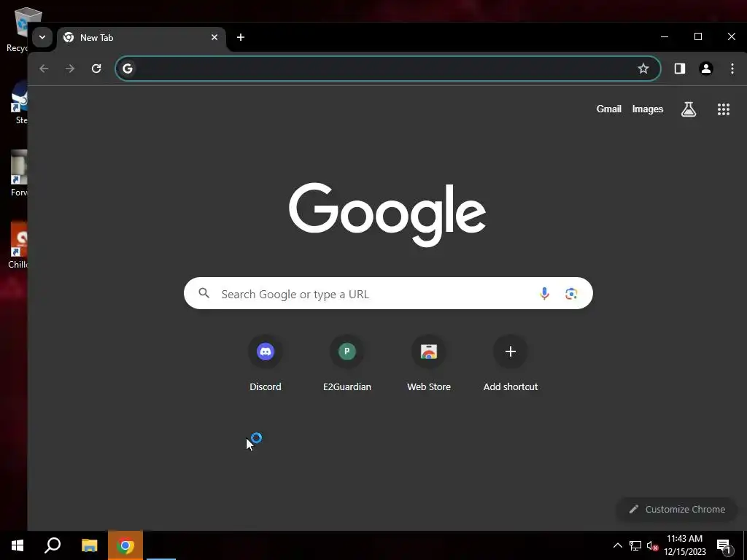Open File Explorer from taskbar

89,545
